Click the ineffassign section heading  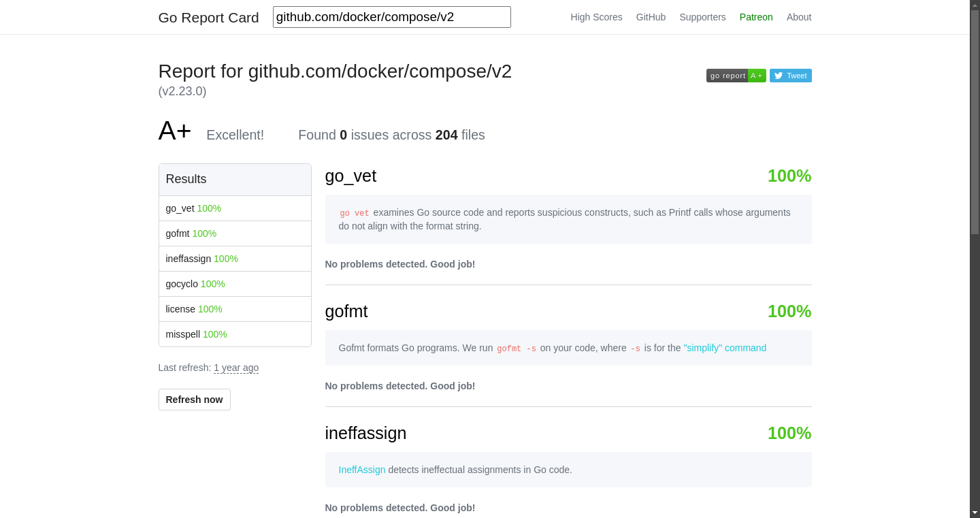click(x=365, y=433)
